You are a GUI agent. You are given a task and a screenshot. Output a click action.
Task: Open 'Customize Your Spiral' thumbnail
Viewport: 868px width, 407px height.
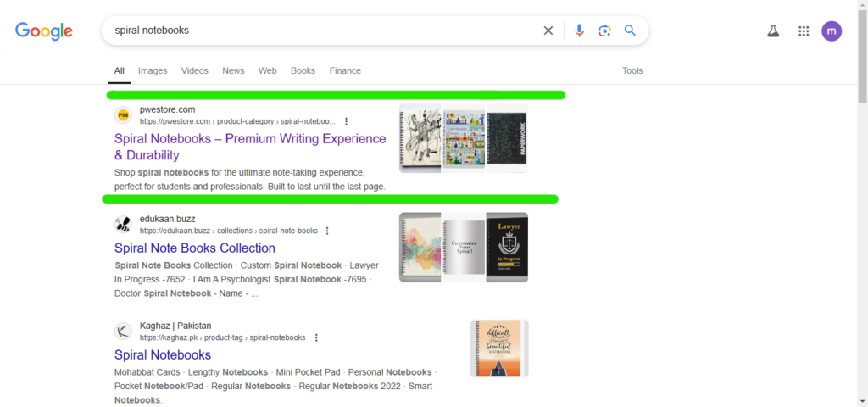click(x=464, y=248)
